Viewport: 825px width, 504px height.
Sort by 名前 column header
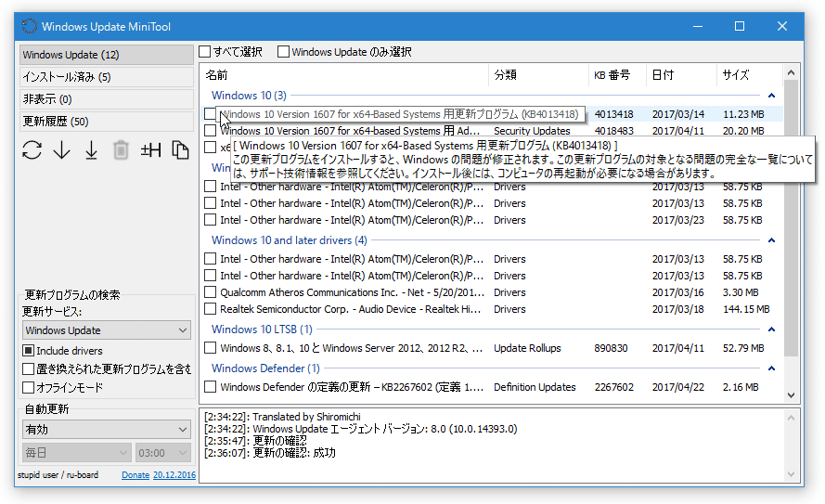point(345,74)
